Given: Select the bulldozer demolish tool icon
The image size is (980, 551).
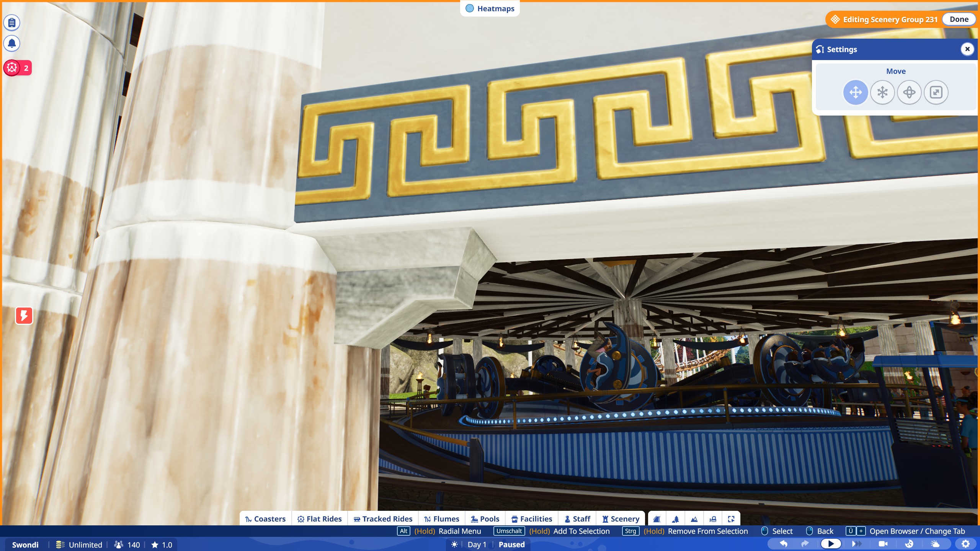Looking at the screenshot, I should pos(713,519).
